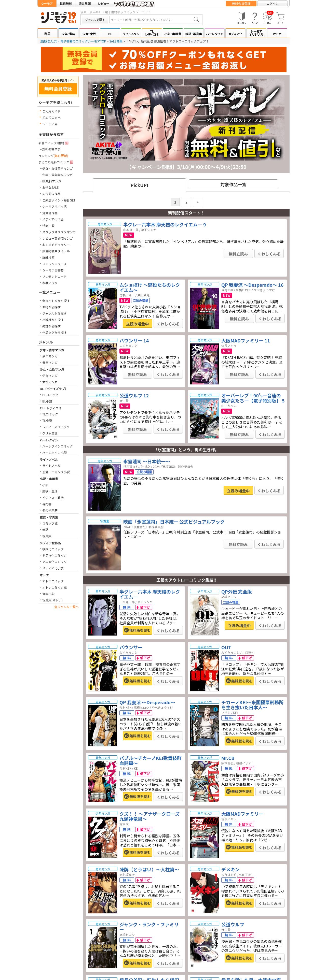Open the バブル〜チカーノKEI歌舞伎町血闘編 cover thumbnail
Image resolution: width=327 pixels, height=980 pixels.
click(103, 781)
